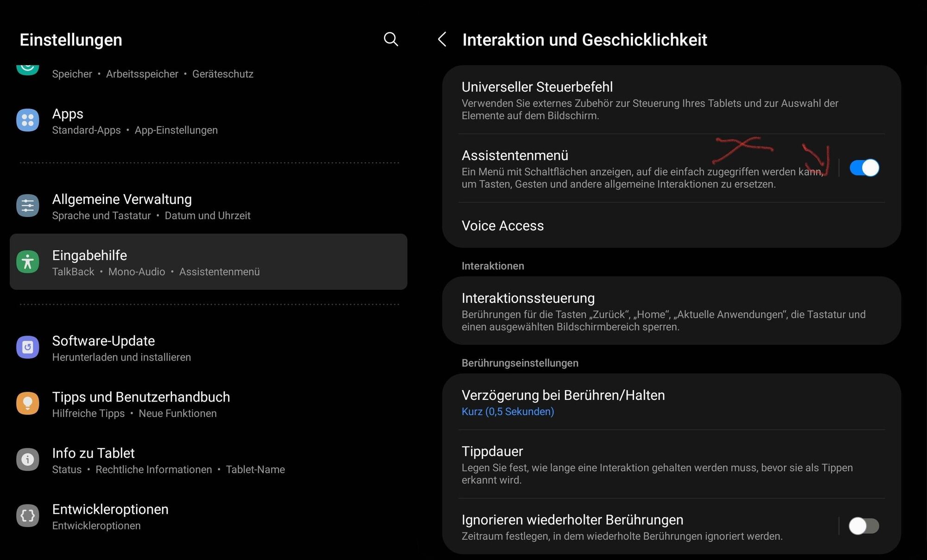Enable Ignorieren wiederholter Berührungen toggle

click(x=864, y=526)
